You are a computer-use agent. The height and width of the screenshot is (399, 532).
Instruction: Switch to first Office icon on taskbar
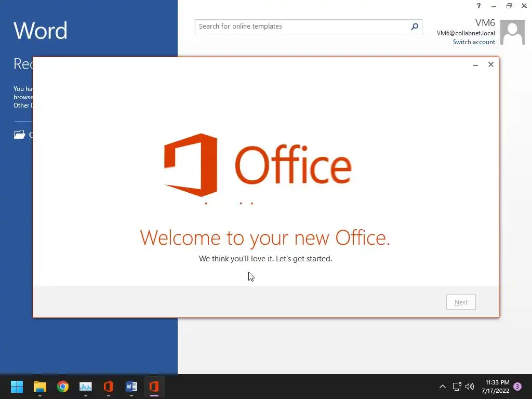point(108,387)
